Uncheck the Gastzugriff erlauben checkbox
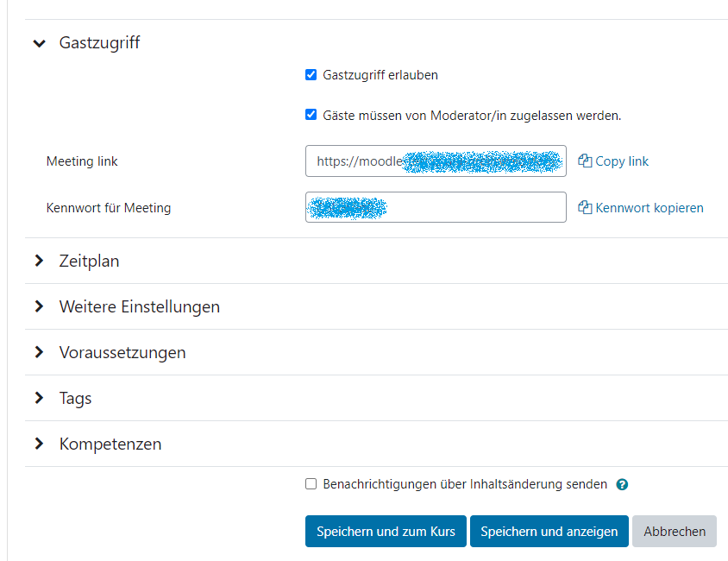Viewport: 728px width, 561px height. click(x=311, y=75)
